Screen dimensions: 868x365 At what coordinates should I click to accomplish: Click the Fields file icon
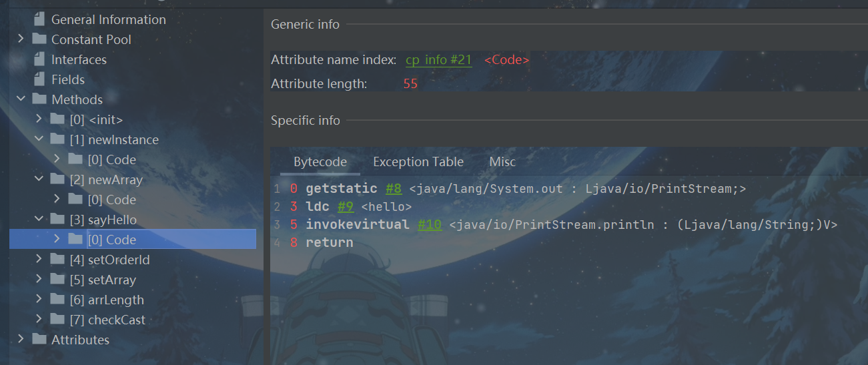tap(39, 80)
